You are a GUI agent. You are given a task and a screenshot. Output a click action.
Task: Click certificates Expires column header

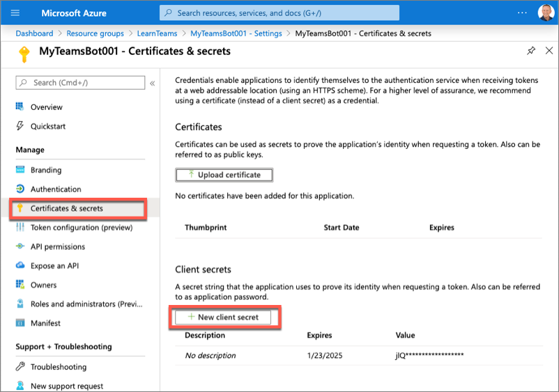point(442,228)
